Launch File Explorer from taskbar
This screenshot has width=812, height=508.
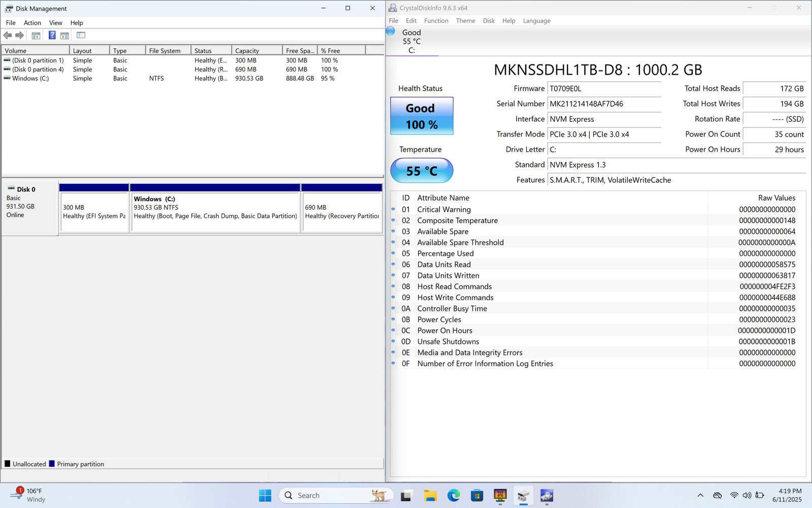[x=430, y=495]
